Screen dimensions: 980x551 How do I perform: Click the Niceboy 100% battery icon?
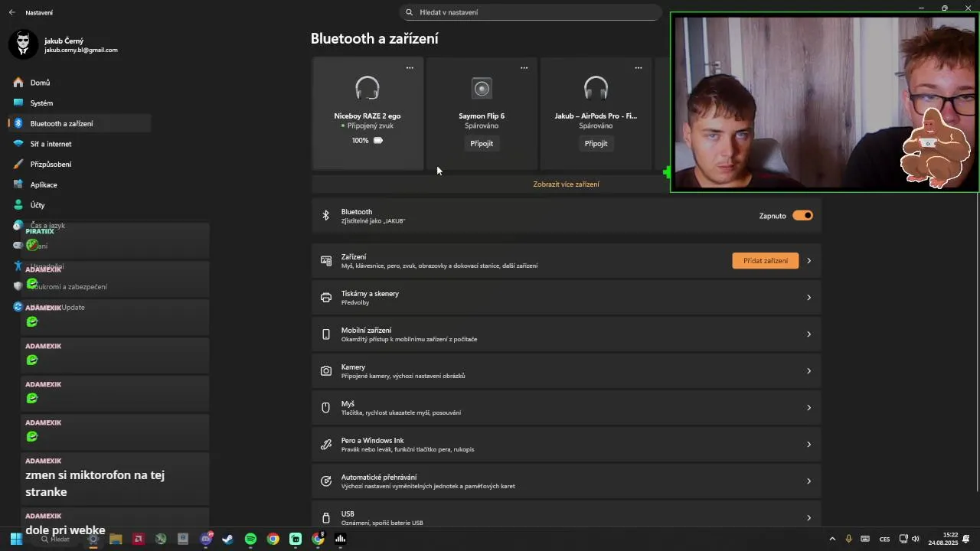click(378, 141)
